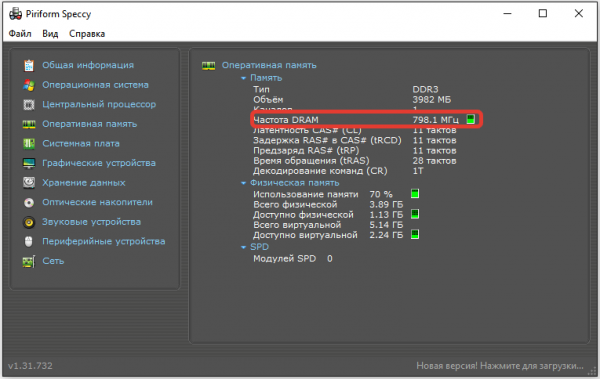
Task: Click the Оперативная память sidebar link
Action: [90, 124]
